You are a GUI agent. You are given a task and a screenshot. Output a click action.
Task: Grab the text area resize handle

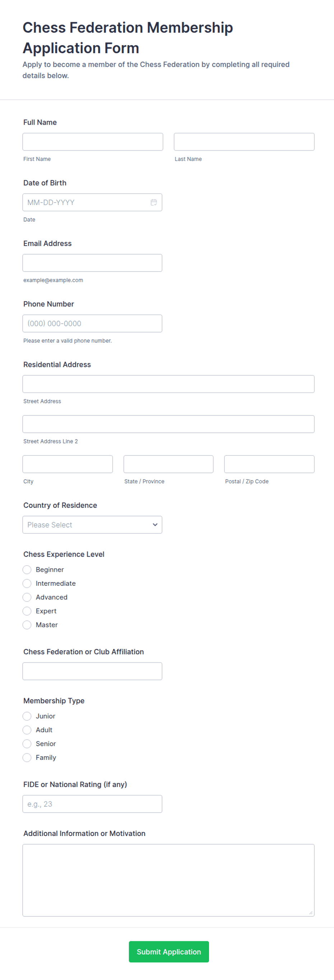[311, 912]
